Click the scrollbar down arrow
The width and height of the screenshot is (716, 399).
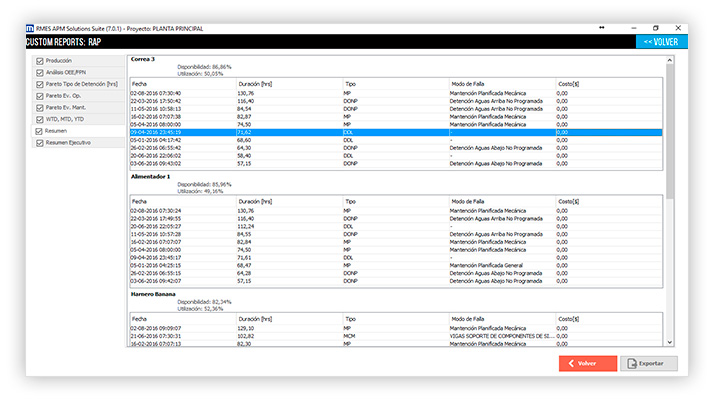click(x=669, y=342)
